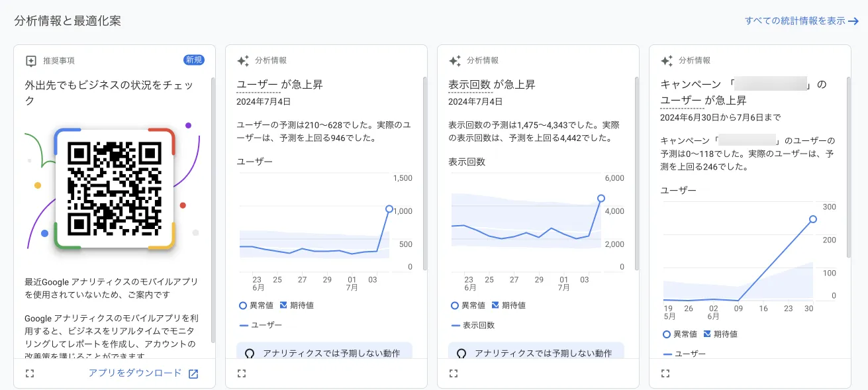Click the scrollbar of the 表示回数 が急上昇 card
This screenshot has width=868, height=390.
pos(637,173)
